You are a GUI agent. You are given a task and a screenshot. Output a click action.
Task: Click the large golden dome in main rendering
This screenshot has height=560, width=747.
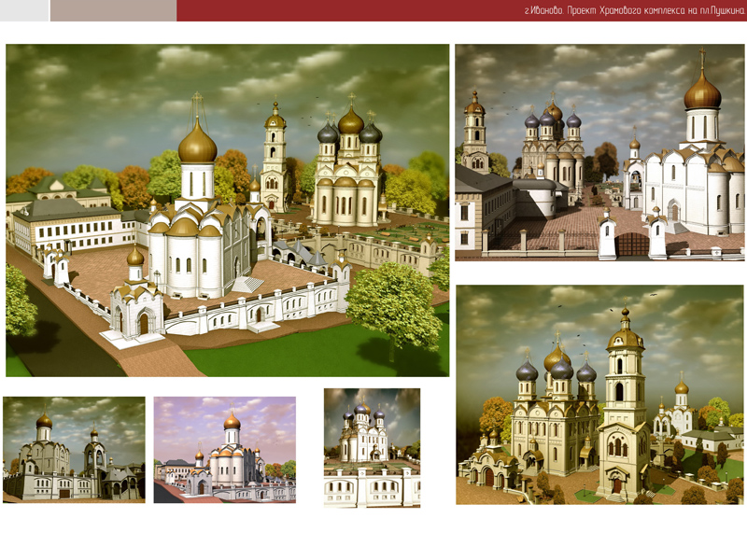(197, 143)
